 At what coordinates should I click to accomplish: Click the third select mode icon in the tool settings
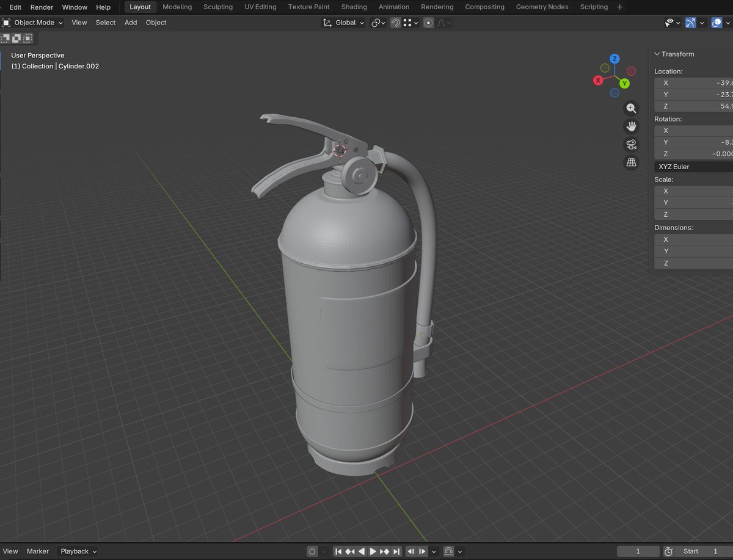click(27, 38)
